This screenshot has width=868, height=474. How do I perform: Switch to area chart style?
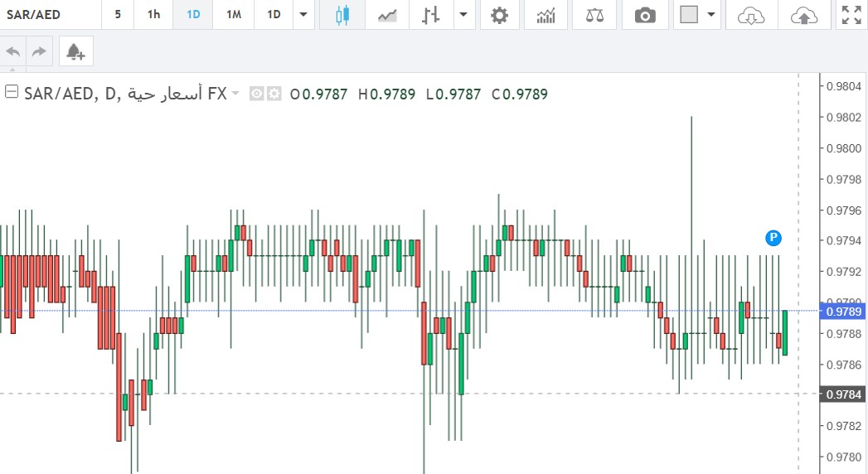click(x=387, y=15)
